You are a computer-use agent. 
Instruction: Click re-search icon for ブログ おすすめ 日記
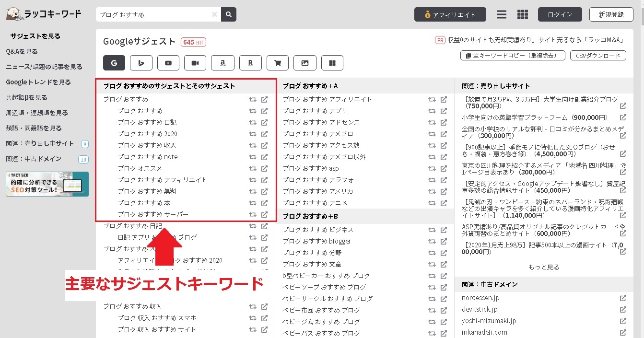(253, 122)
